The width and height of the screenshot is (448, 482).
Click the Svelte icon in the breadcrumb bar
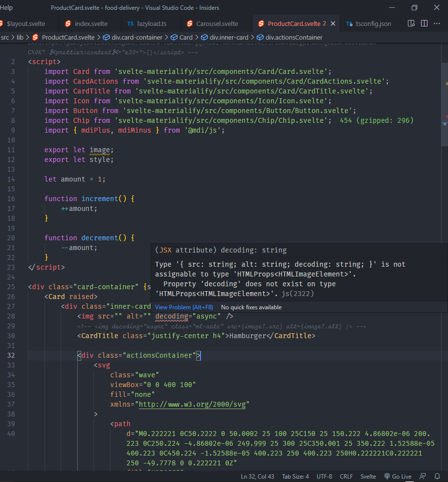[x=34, y=37]
